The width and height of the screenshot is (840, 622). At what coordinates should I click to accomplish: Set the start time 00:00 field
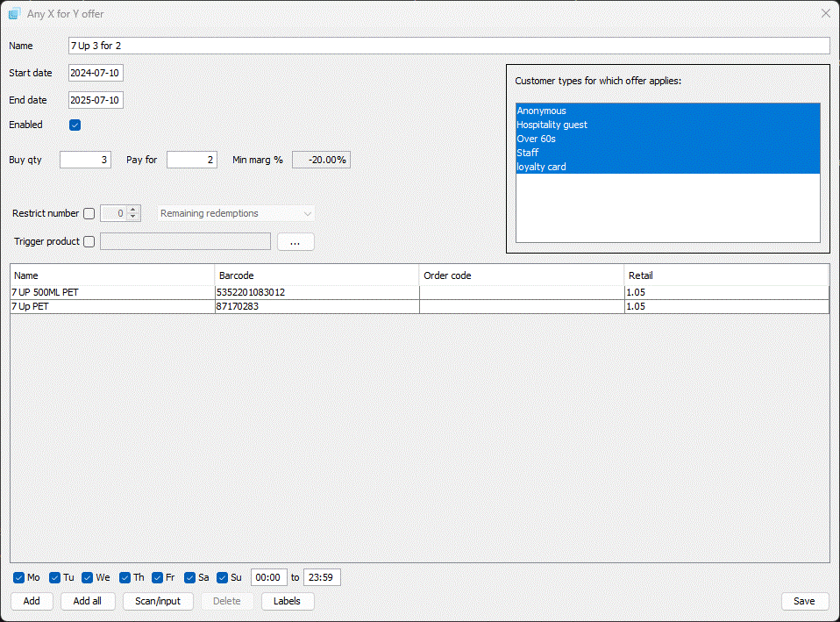coord(268,577)
